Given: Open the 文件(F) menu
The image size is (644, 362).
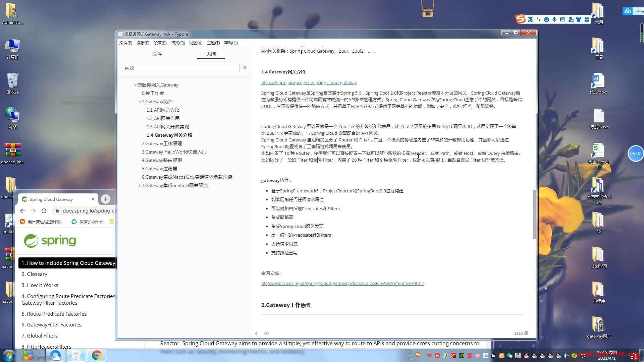Looking at the screenshot, I should pyautogui.click(x=125, y=43).
